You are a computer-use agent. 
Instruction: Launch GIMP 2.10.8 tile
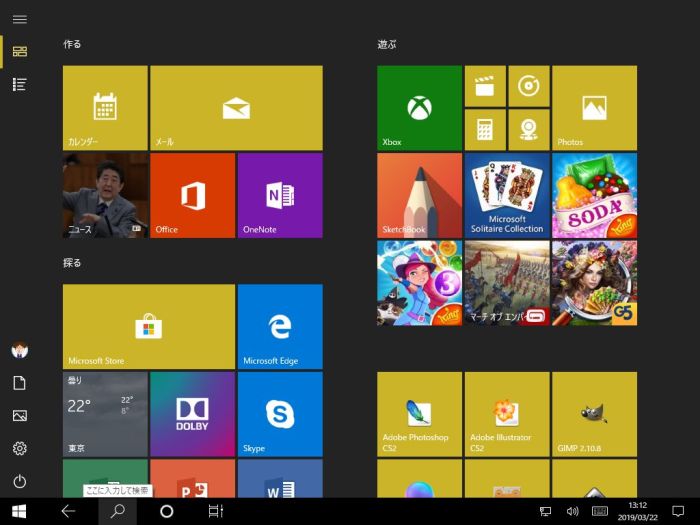coord(594,414)
